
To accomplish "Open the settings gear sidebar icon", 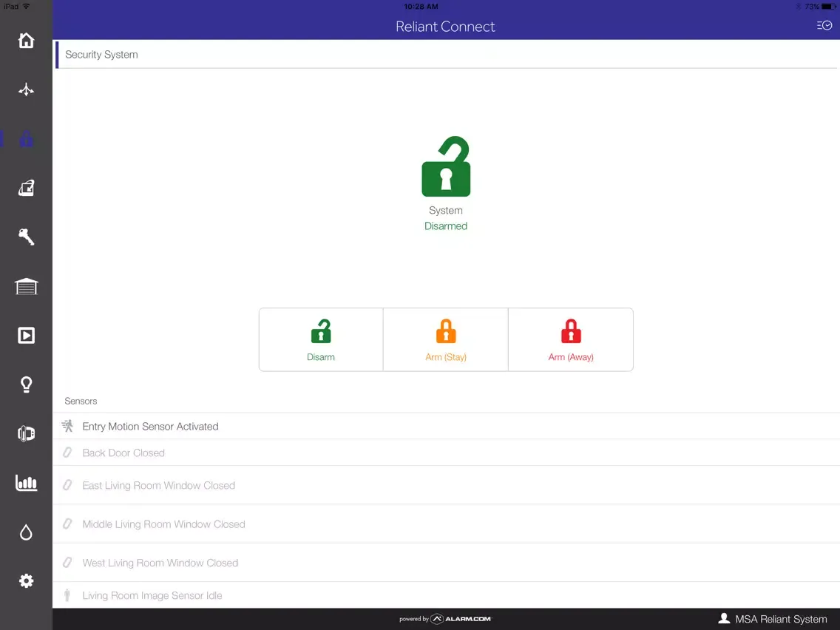I will pos(26,580).
